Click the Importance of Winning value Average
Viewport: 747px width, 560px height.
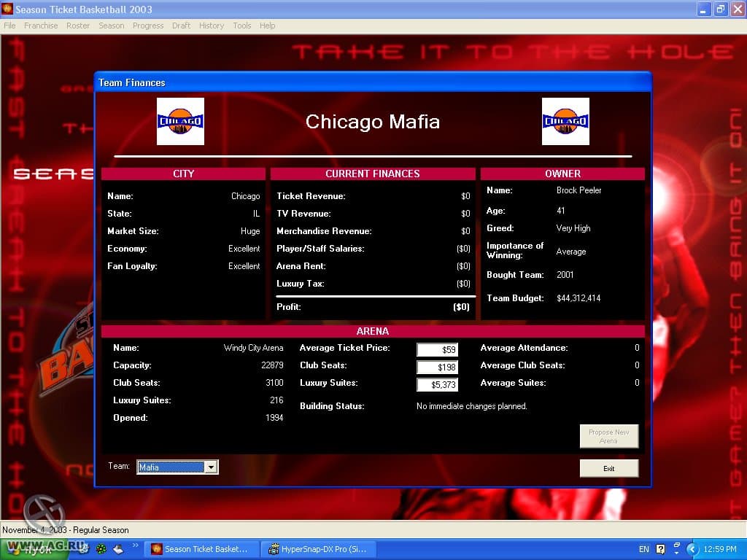570,252
